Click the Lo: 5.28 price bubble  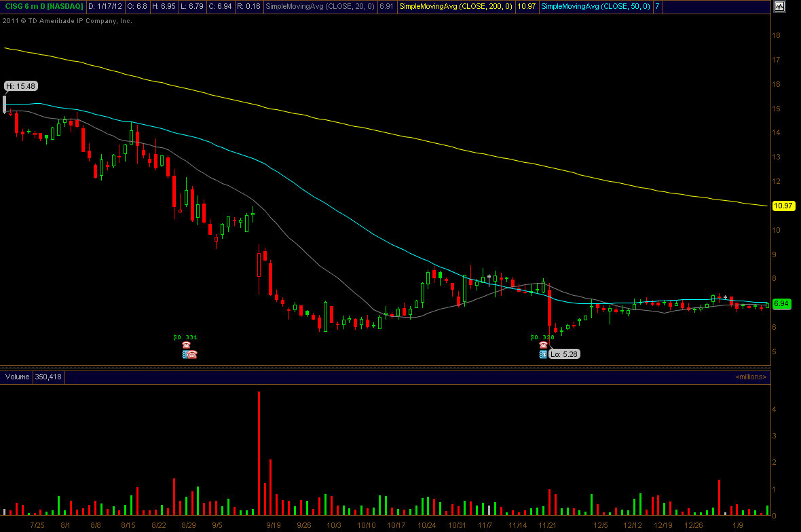coord(564,354)
